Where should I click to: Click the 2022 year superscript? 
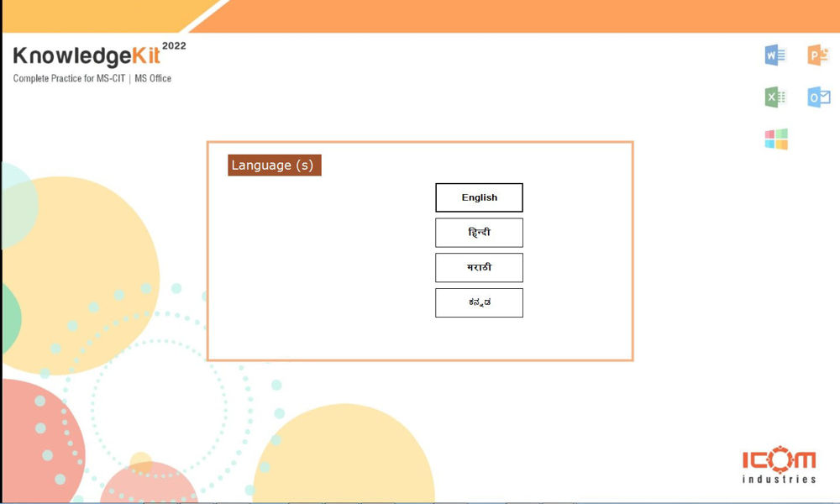174,46
